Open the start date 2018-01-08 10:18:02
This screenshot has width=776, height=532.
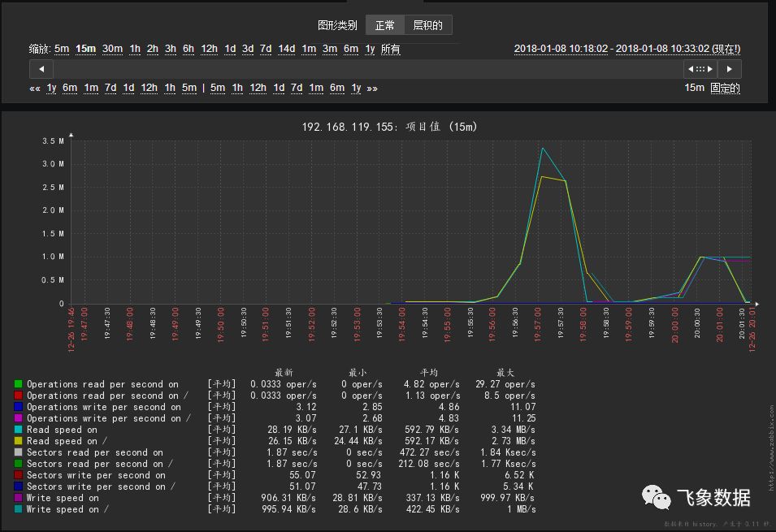point(561,49)
